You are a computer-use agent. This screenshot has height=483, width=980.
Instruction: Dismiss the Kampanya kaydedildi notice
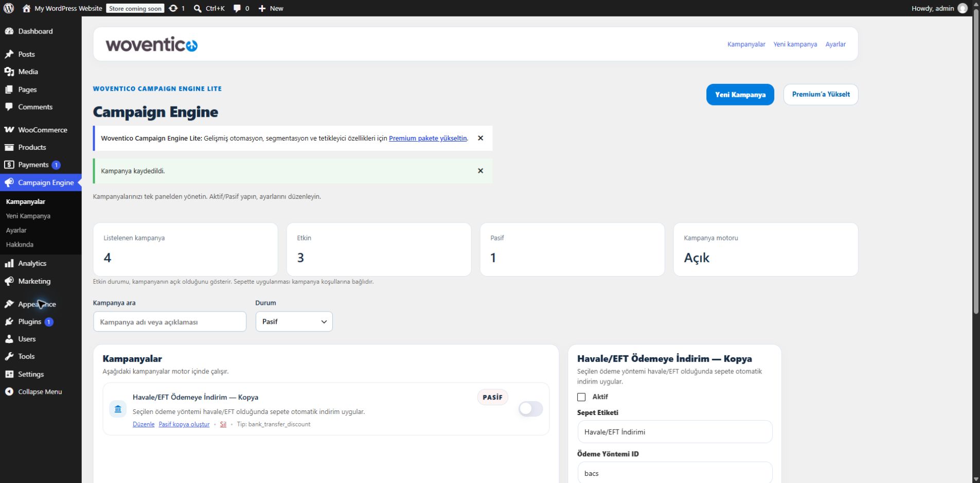(x=480, y=171)
